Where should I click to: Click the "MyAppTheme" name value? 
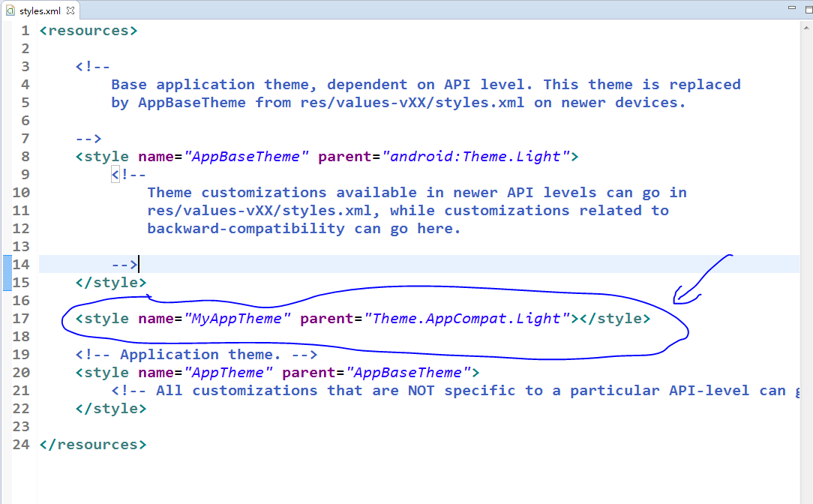click(238, 318)
